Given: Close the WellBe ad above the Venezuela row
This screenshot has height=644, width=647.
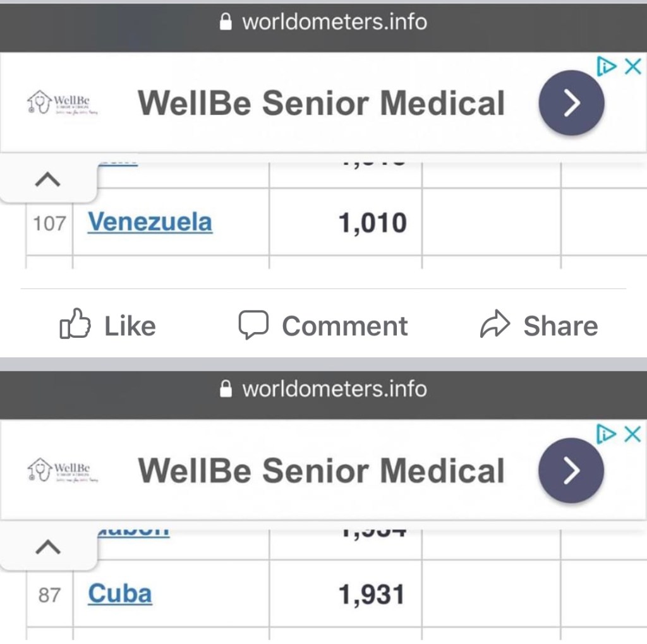Looking at the screenshot, I should (x=632, y=66).
